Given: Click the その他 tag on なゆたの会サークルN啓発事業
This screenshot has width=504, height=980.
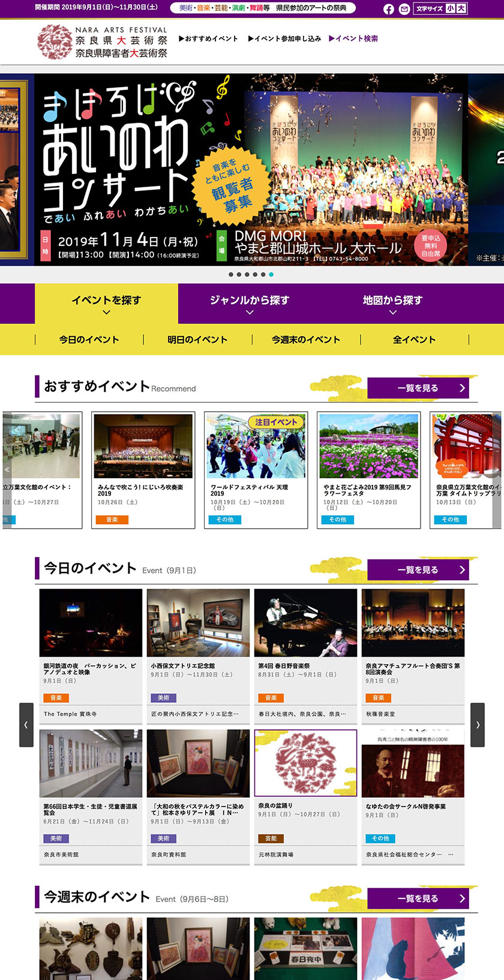Looking at the screenshot, I should click(x=380, y=838).
